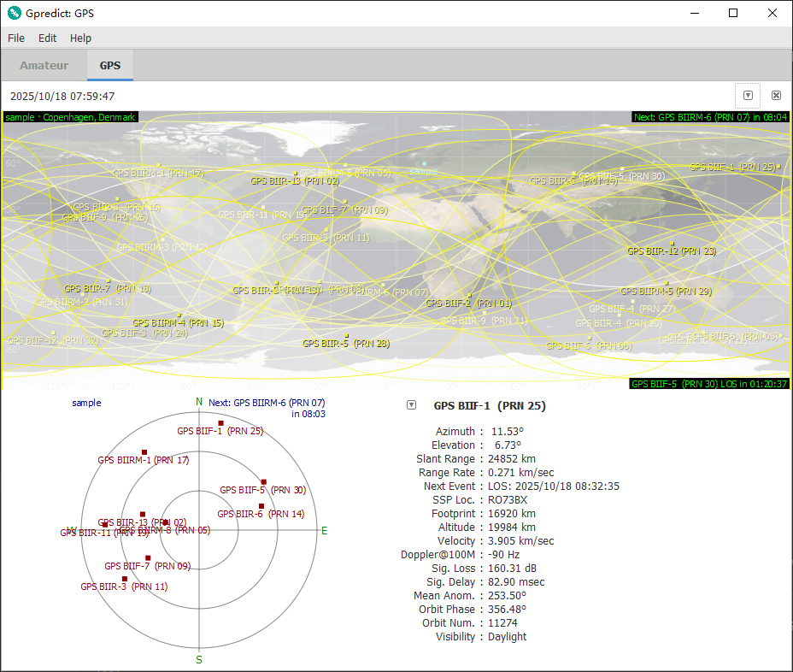This screenshot has width=793, height=672.
Task: Click the sample label in polar view
Action: pyautogui.click(x=86, y=403)
